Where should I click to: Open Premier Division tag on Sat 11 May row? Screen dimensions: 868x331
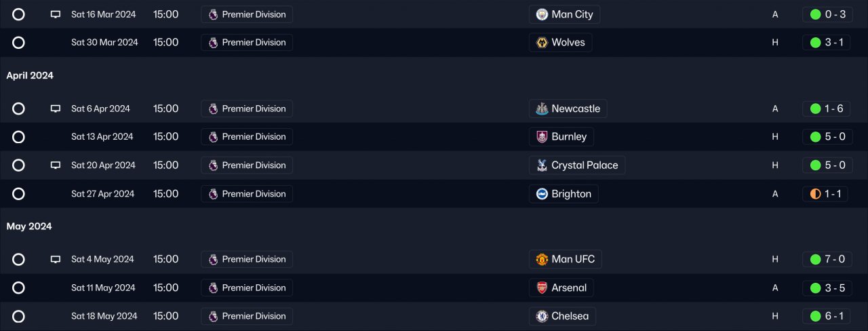tap(247, 288)
